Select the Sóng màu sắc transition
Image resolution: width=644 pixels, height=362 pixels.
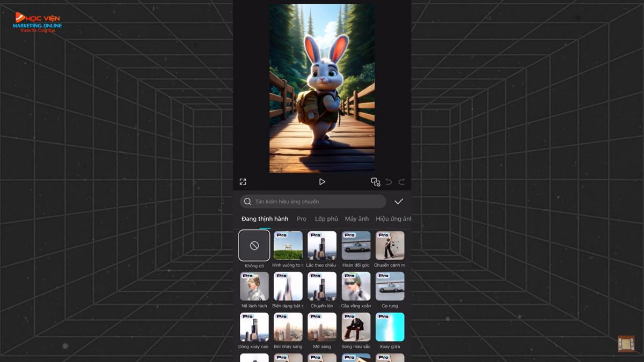356,327
